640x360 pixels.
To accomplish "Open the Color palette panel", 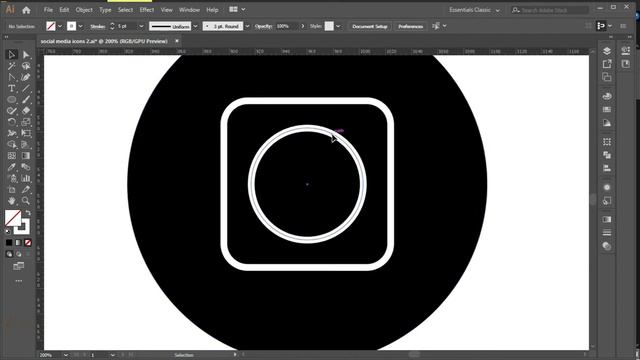I will pyautogui.click(x=607, y=96).
